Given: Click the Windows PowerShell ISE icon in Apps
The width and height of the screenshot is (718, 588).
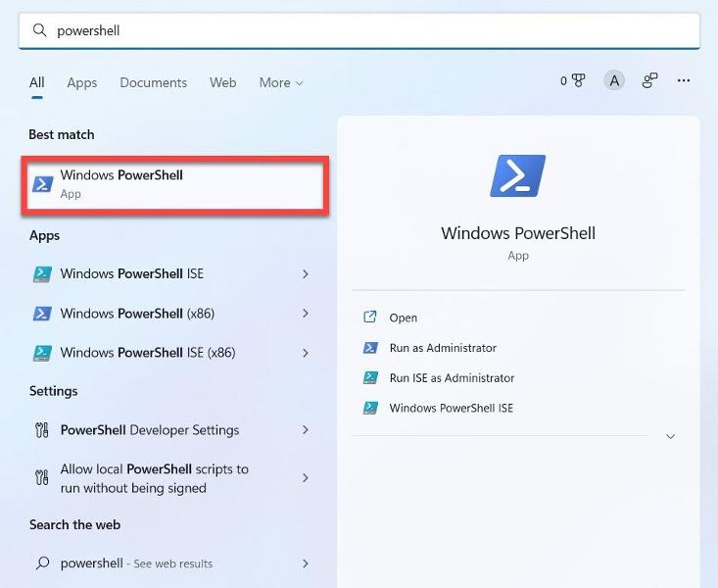Looking at the screenshot, I should pyautogui.click(x=42, y=274).
